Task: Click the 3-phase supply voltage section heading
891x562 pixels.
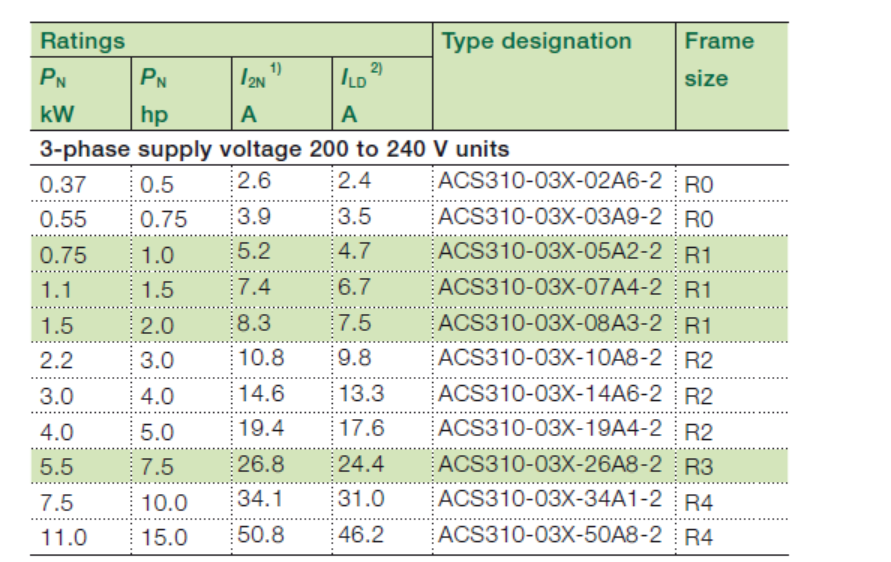Action: coord(274,149)
